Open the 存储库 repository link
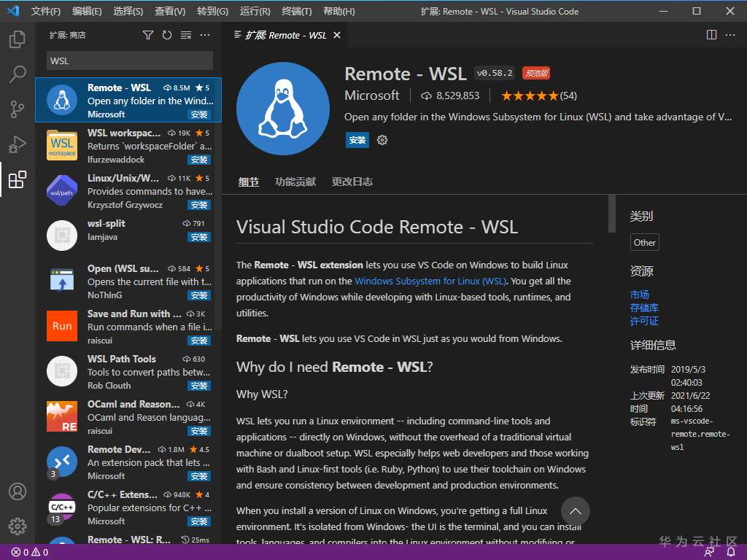 click(x=644, y=308)
